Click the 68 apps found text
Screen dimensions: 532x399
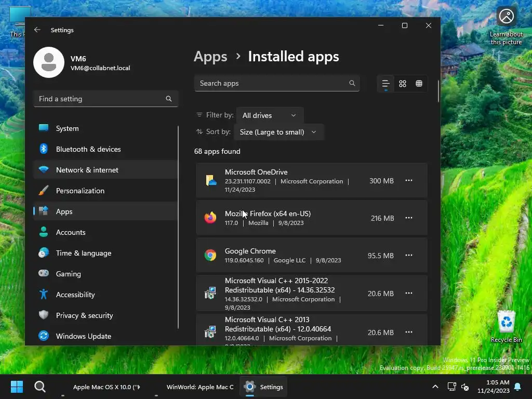(217, 151)
